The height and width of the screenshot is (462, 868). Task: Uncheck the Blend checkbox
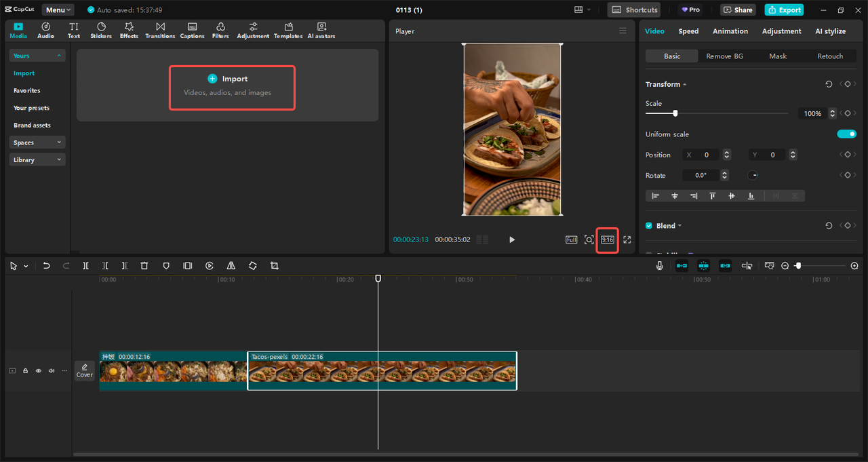coord(649,226)
